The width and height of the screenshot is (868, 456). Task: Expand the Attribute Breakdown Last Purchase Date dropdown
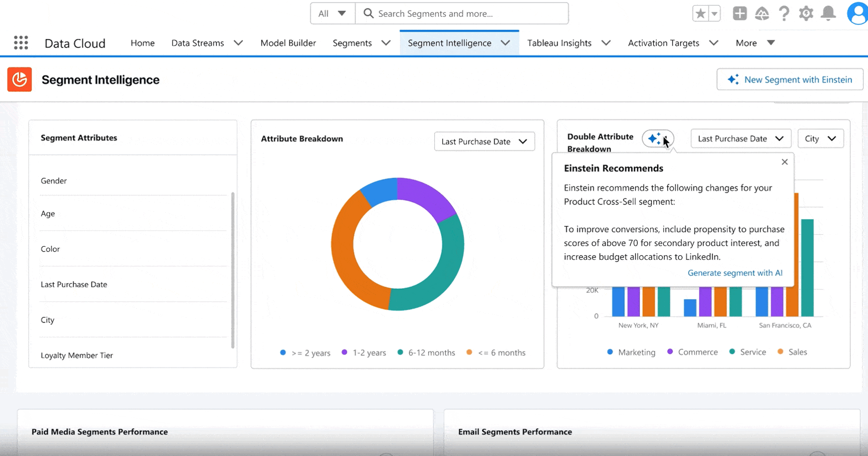click(x=484, y=142)
